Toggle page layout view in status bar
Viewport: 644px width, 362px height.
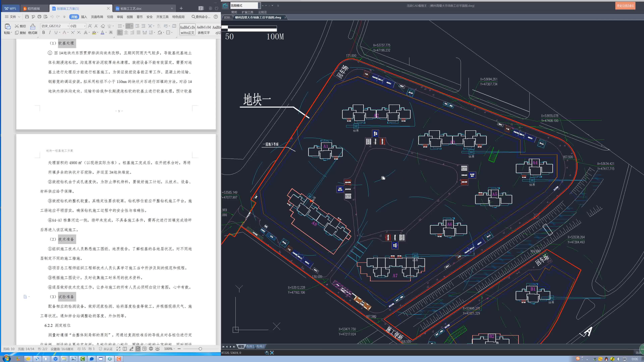[x=138, y=349]
